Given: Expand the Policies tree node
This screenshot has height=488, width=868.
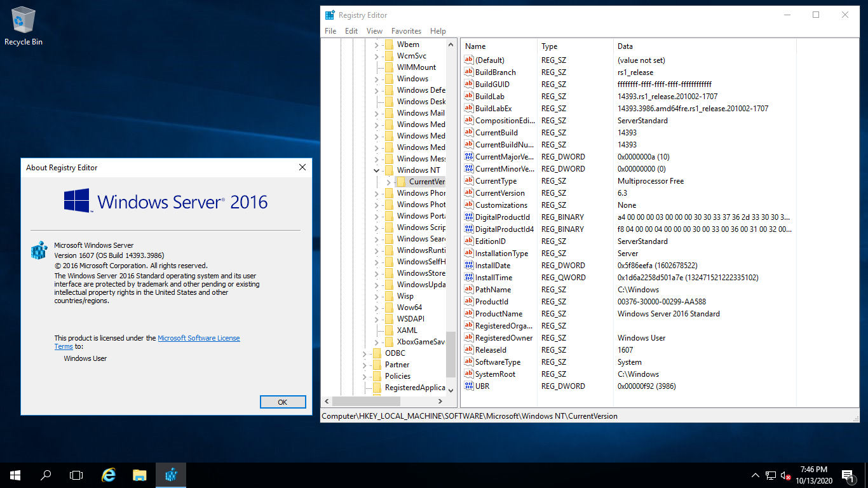Looking at the screenshot, I should coord(364,376).
